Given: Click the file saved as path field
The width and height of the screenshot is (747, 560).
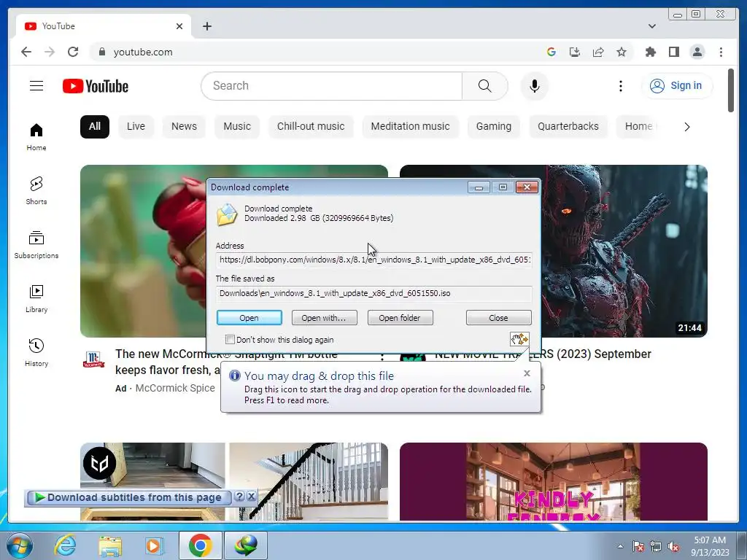Looking at the screenshot, I should pyautogui.click(x=374, y=293).
